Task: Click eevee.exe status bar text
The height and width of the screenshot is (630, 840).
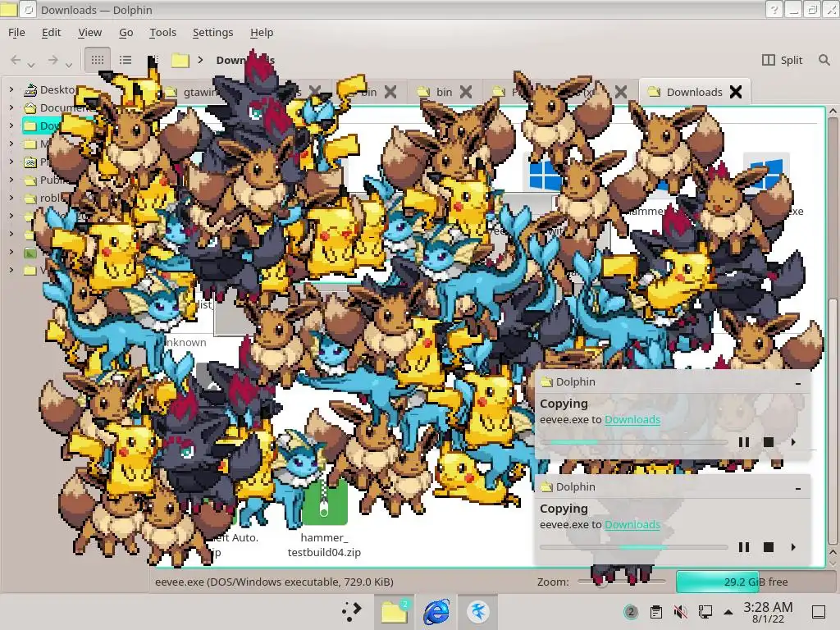Action: (x=274, y=582)
